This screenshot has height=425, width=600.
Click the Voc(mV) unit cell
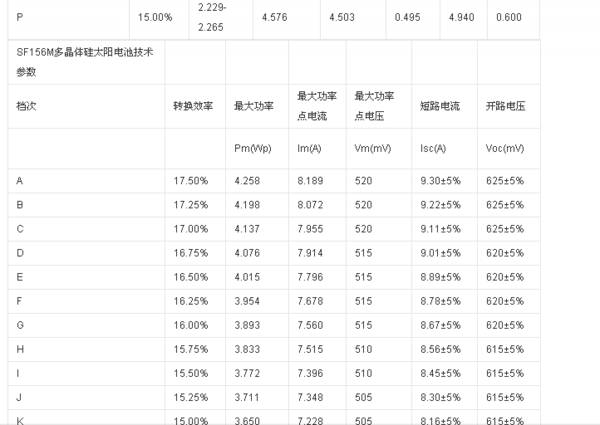coord(505,148)
